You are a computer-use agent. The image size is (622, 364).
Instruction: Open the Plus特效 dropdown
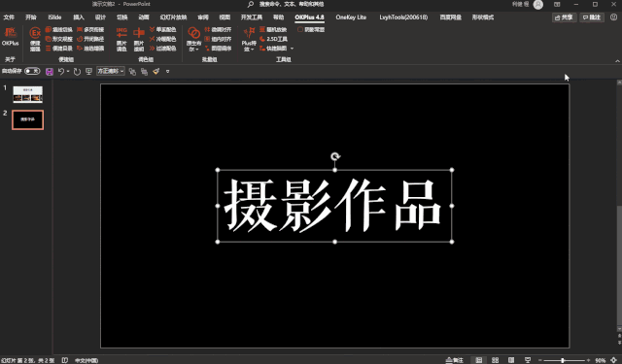[249, 39]
